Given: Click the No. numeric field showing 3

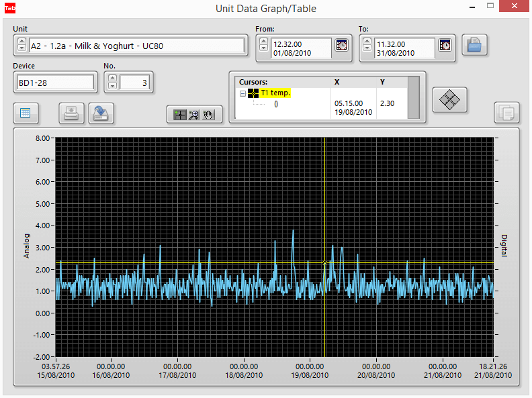Looking at the screenshot, I should pos(134,83).
